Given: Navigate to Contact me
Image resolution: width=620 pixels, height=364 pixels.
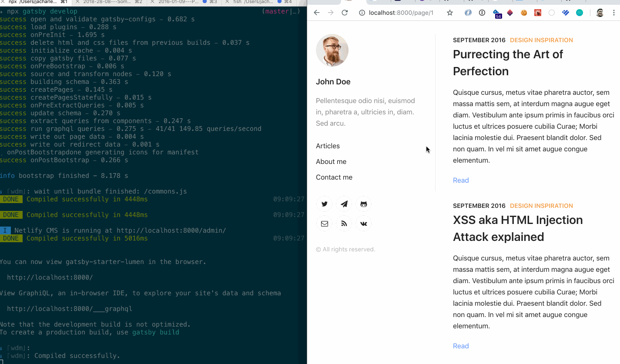Looking at the screenshot, I should click(x=334, y=177).
